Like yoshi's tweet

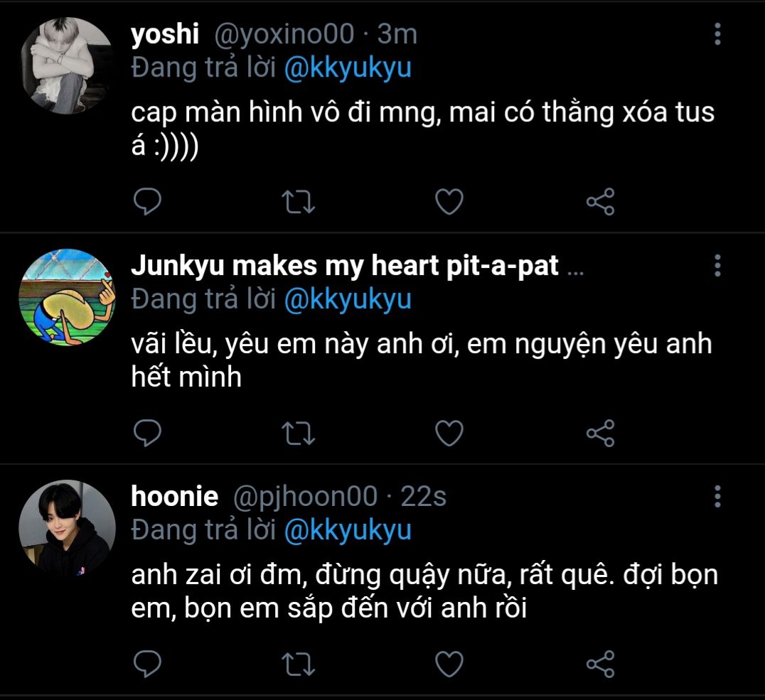click(449, 202)
